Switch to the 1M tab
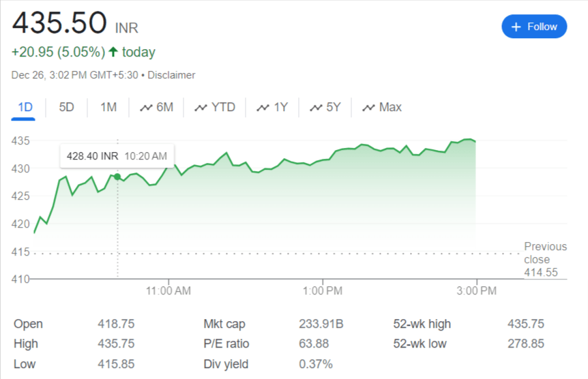 pyautogui.click(x=108, y=107)
